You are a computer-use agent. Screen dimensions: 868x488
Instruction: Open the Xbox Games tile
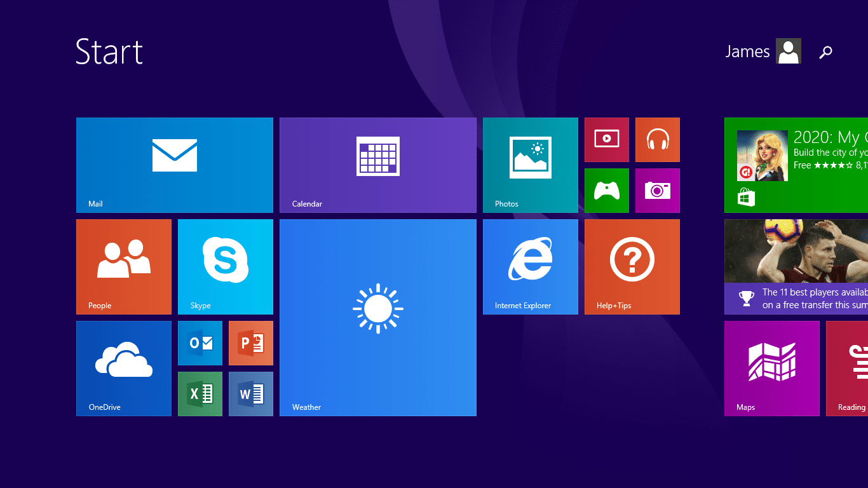click(606, 191)
